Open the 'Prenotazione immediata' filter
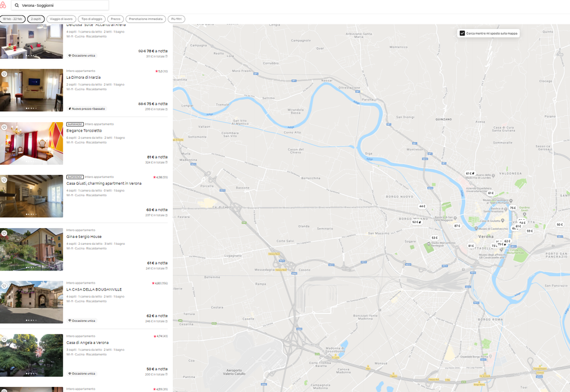Screen dimensions: 570x392 click(x=145, y=19)
